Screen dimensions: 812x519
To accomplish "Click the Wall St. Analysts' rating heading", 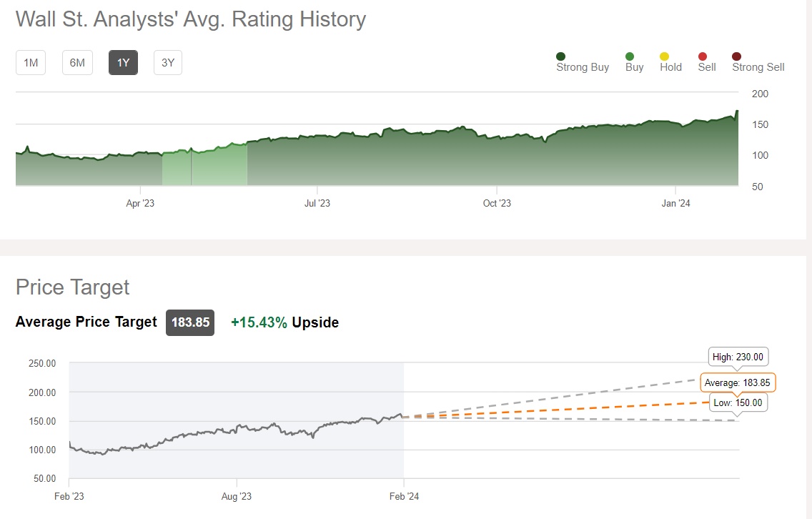I will 191,19.
